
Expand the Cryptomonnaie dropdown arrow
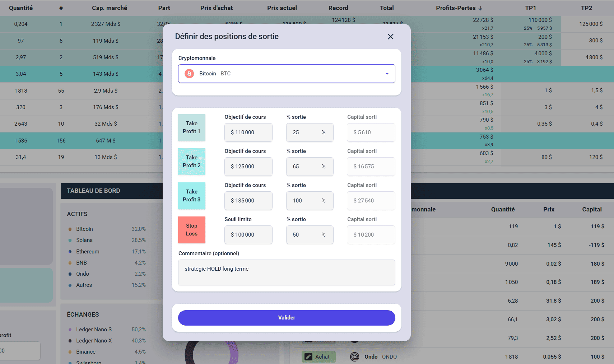(x=387, y=74)
